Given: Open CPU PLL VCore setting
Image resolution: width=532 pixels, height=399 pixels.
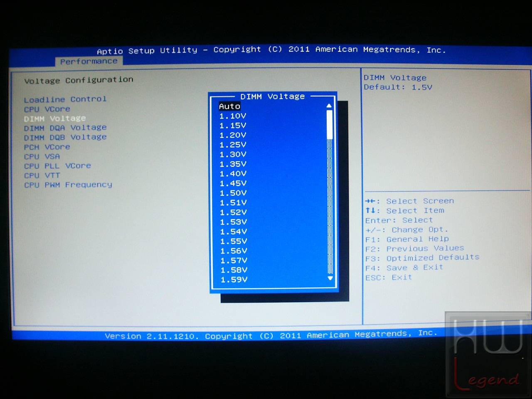Looking at the screenshot, I should pos(57,166).
